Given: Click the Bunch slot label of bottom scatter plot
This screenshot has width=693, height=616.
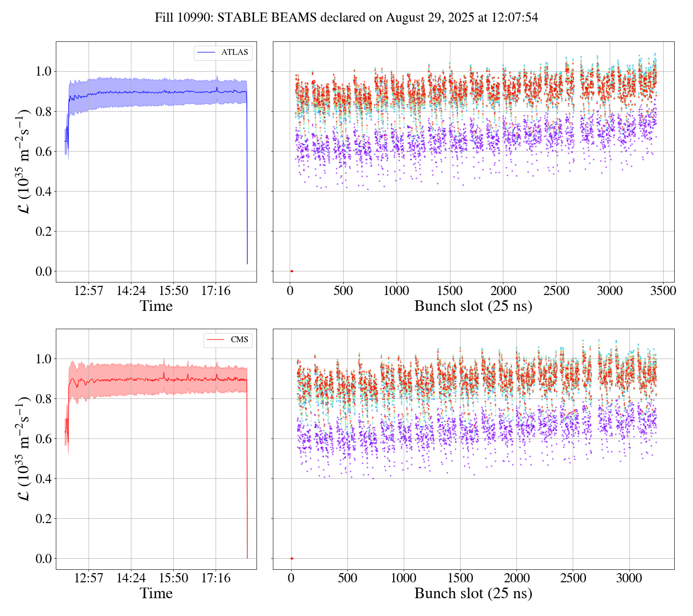Looking at the screenshot, I should 473,593.
